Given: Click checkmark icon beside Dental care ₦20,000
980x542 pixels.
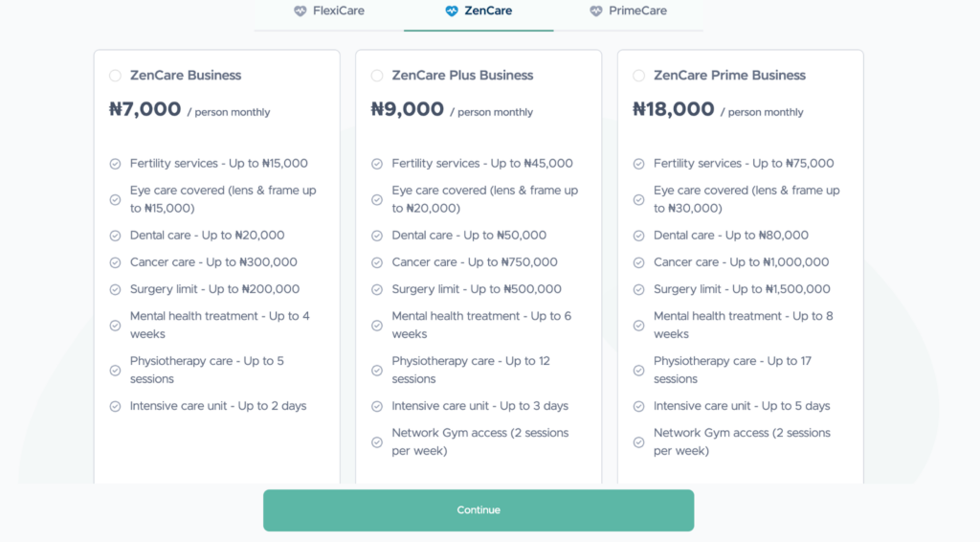Looking at the screenshot, I should tap(115, 236).
